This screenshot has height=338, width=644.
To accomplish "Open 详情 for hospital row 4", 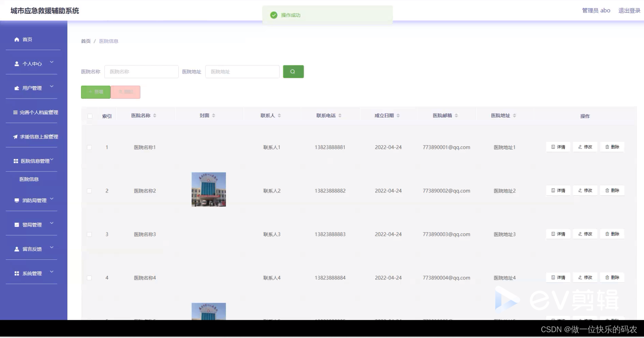I will pyautogui.click(x=558, y=277).
